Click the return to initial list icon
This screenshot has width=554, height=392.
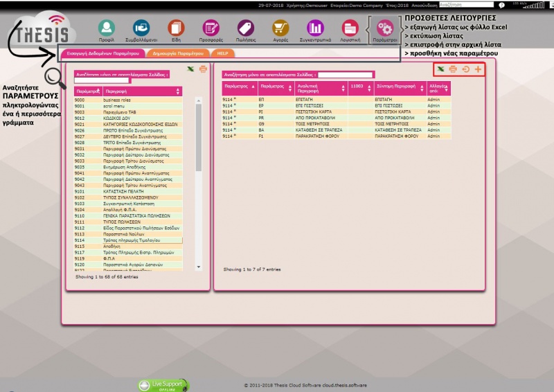[465, 69]
